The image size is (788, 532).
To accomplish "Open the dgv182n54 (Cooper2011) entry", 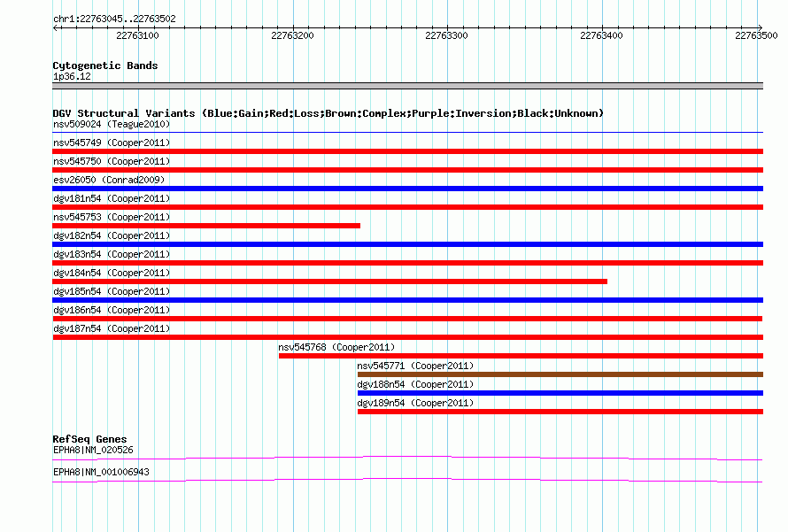I will (112, 235).
